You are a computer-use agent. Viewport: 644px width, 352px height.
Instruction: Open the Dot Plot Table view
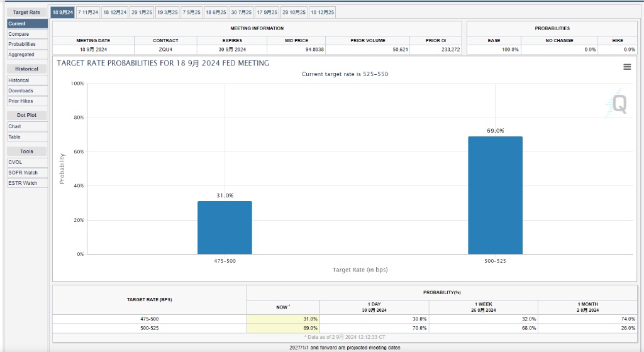click(27, 137)
